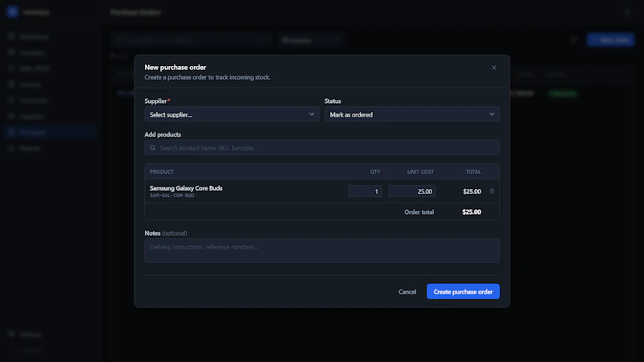This screenshot has width=644, height=362.
Task: Click Create purchase order button
Action: (x=463, y=292)
